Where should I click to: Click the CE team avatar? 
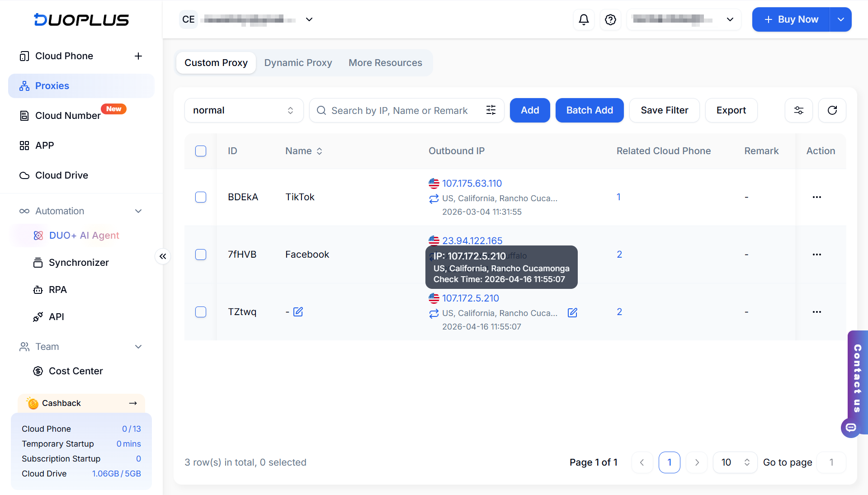(189, 19)
